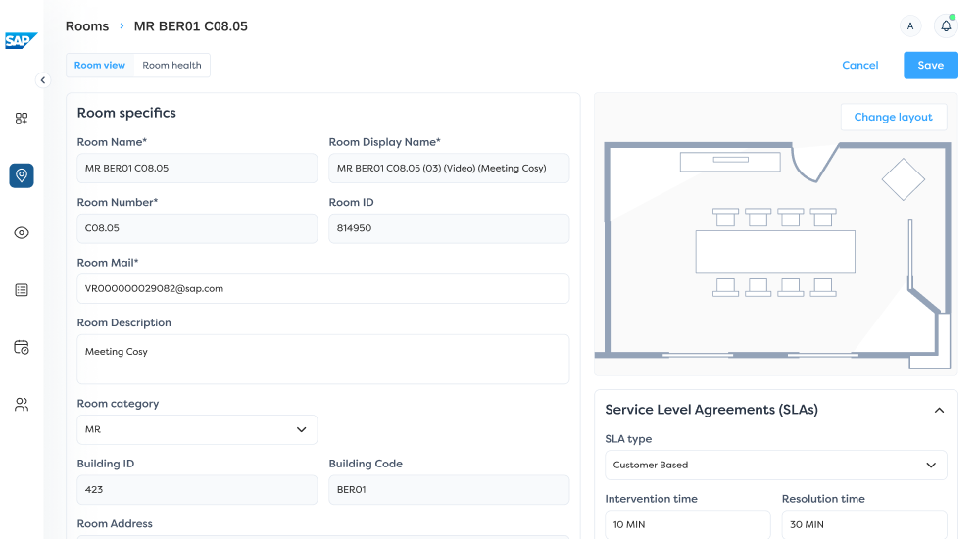980x539 pixels.
Task: Click the Service Level Agreements (SLAs) heading
Action: (x=711, y=410)
